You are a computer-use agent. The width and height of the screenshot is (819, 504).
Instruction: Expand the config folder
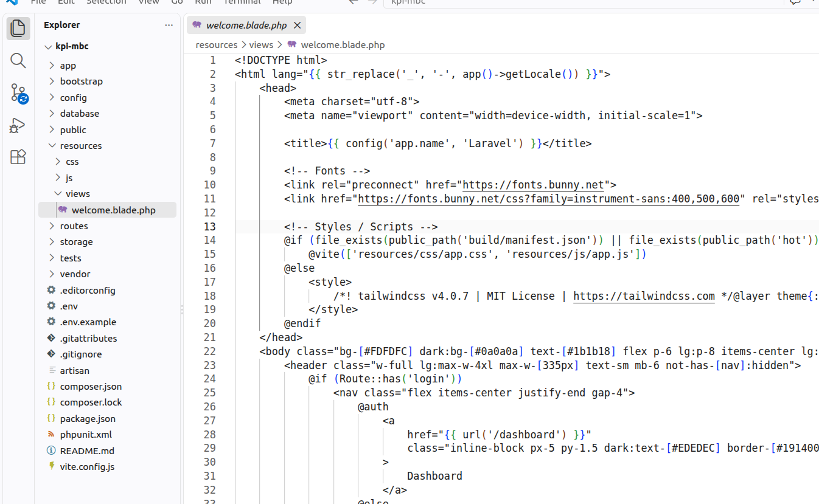click(x=52, y=97)
